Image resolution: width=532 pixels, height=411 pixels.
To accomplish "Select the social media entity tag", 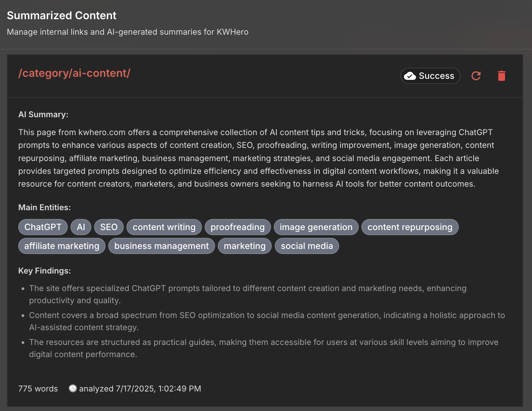I will click(x=307, y=246).
